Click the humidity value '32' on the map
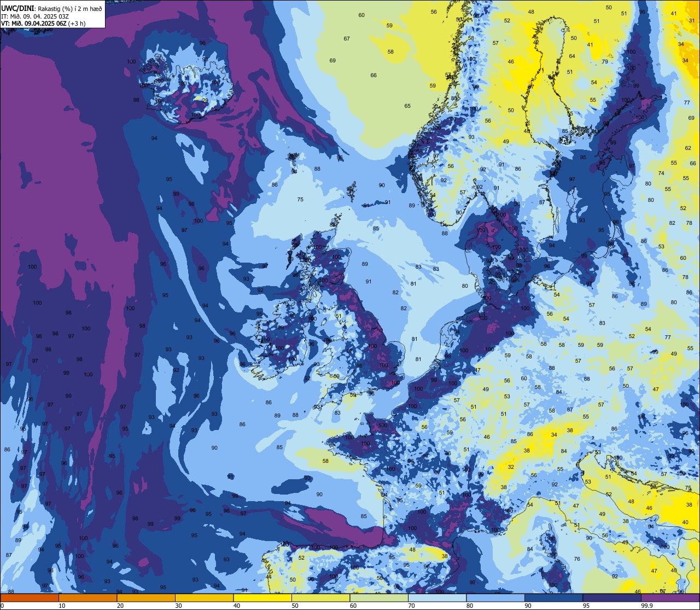This screenshot has height=610, width=700. [x=511, y=467]
